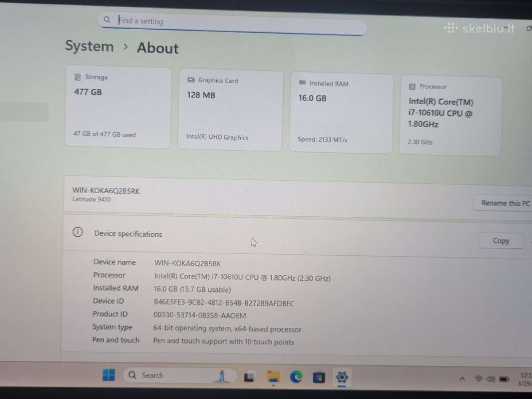Show hidden system tray icons

tap(462, 379)
